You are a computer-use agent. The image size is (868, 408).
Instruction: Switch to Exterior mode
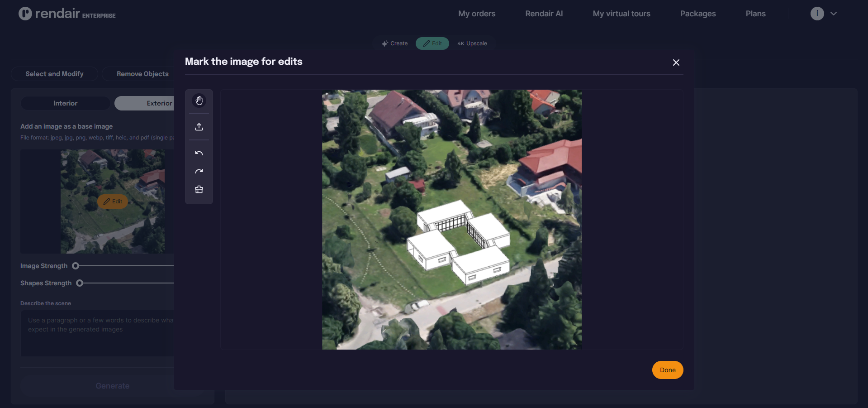(x=159, y=103)
